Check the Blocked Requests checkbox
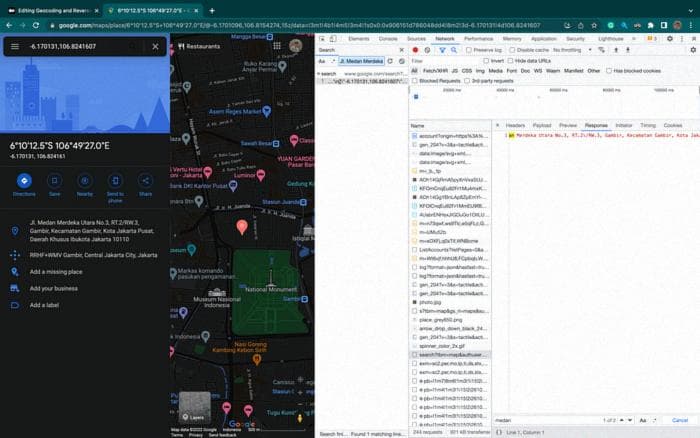The width and height of the screenshot is (700, 438). [415, 81]
